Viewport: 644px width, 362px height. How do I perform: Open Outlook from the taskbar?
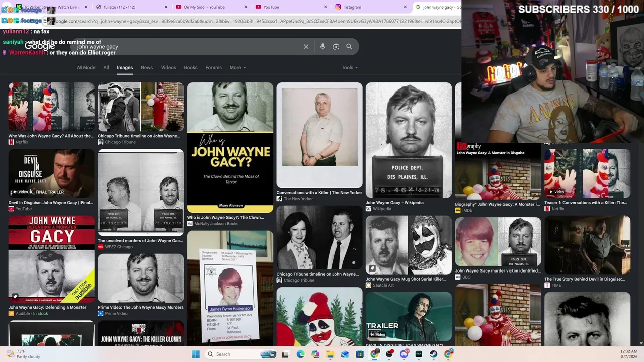(x=345, y=354)
